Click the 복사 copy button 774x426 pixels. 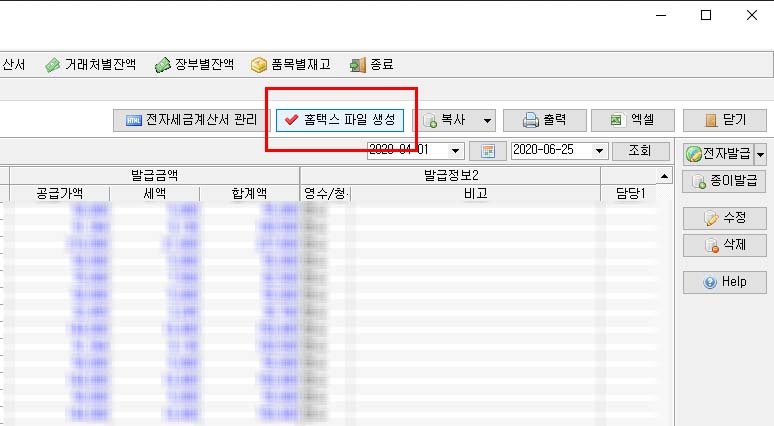click(446, 120)
